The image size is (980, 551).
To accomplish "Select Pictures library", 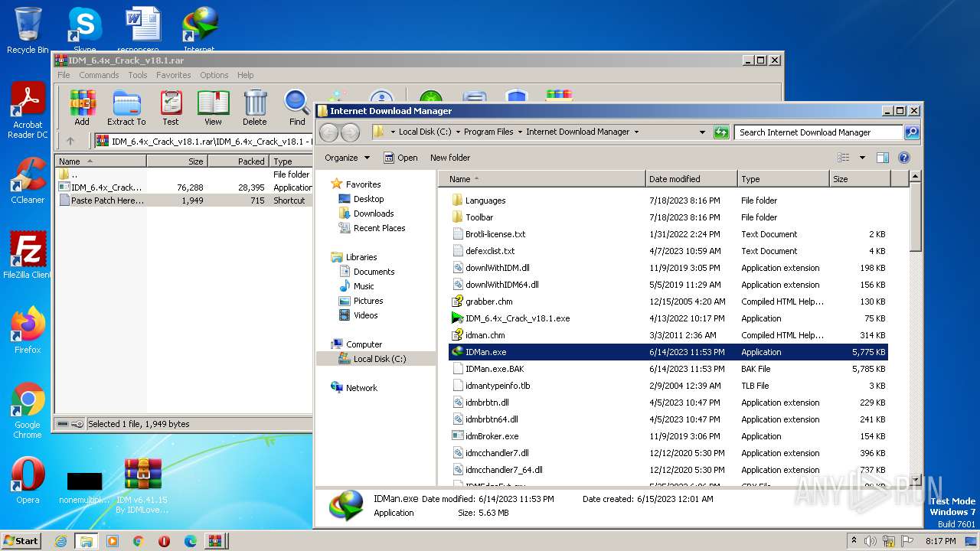I will tap(361, 301).
